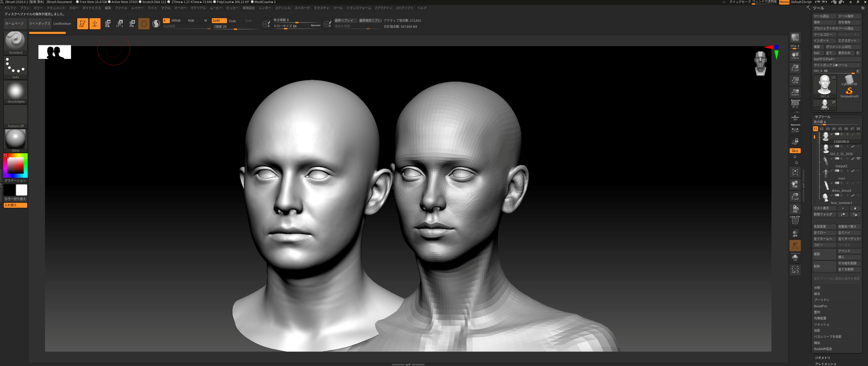The image size is (868, 366).
Task: Expand the Geometry (ジオメトリ) section
Action: click(823, 357)
